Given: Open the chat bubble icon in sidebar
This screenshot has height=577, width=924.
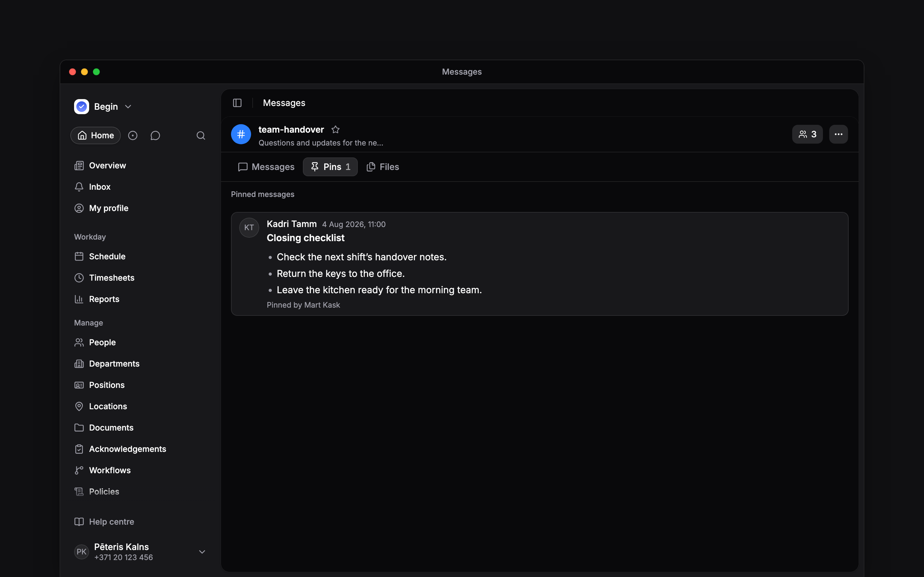Looking at the screenshot, I should pyautogui.click(x=155, y=135).
